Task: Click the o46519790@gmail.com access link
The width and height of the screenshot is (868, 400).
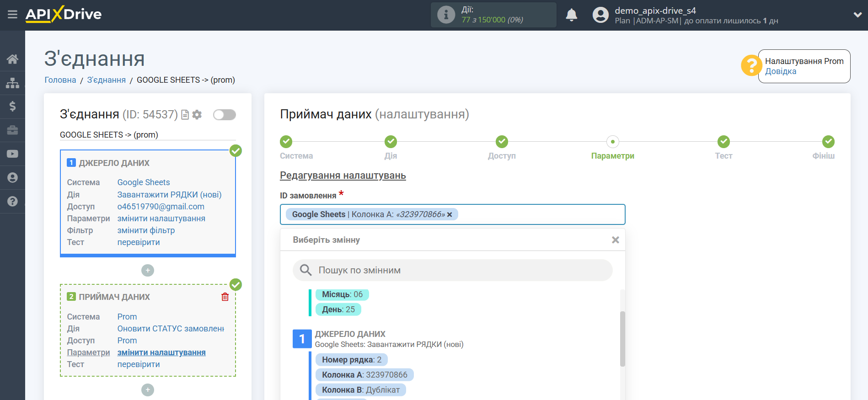Action: [x=161, y=207]
